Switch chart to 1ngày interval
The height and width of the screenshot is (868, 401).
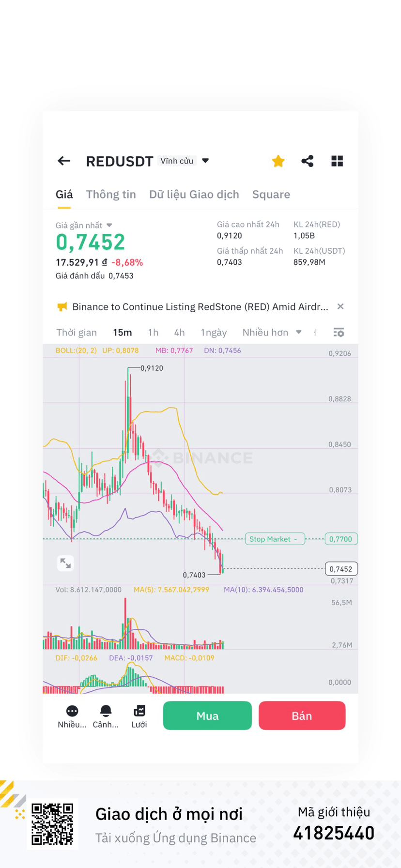214,332
